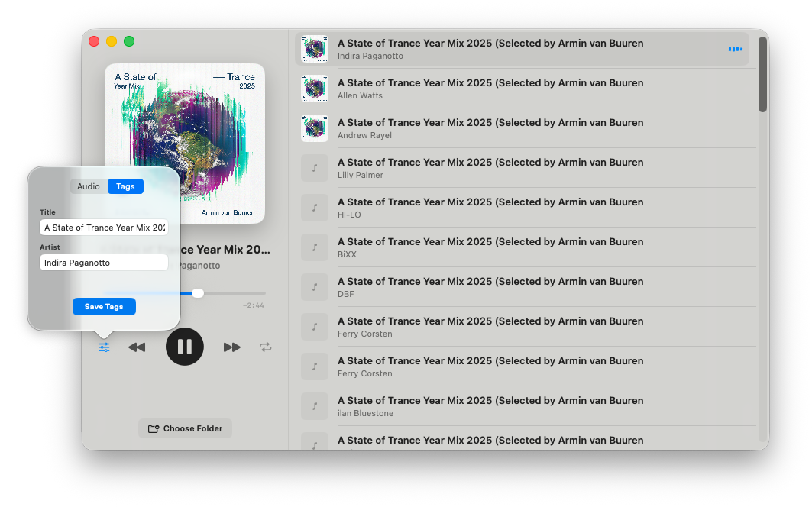Click the music note icon next to ilan Bluestone

coord(315,406)
